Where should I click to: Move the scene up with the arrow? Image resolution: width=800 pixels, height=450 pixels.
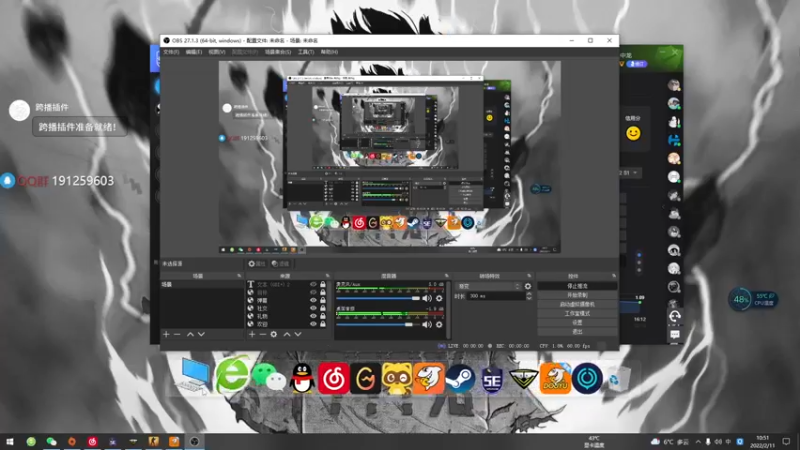(x=190, y=334)
